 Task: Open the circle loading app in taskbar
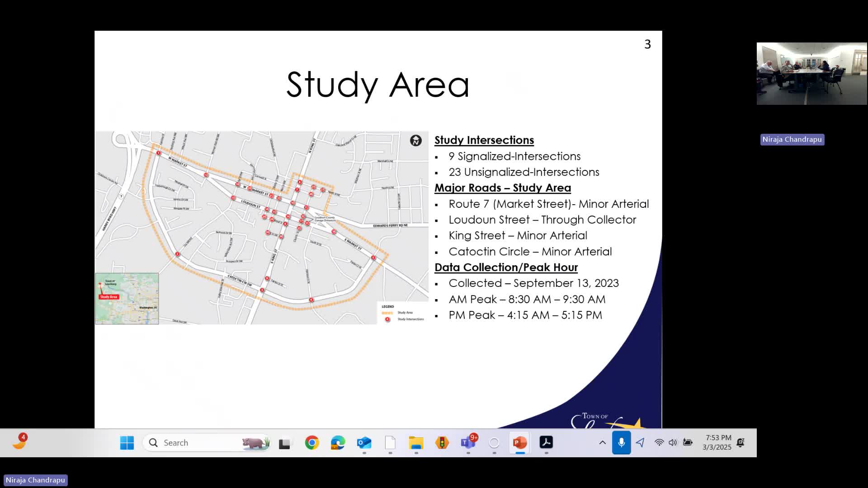(494, 443)
